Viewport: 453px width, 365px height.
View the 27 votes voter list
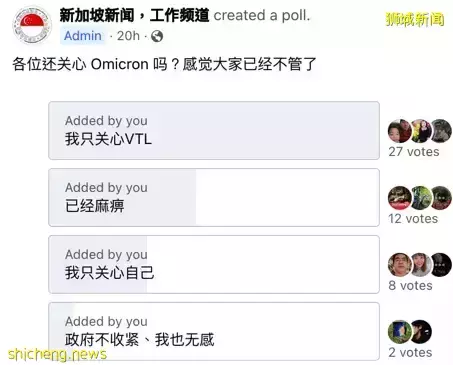(414, 152)
